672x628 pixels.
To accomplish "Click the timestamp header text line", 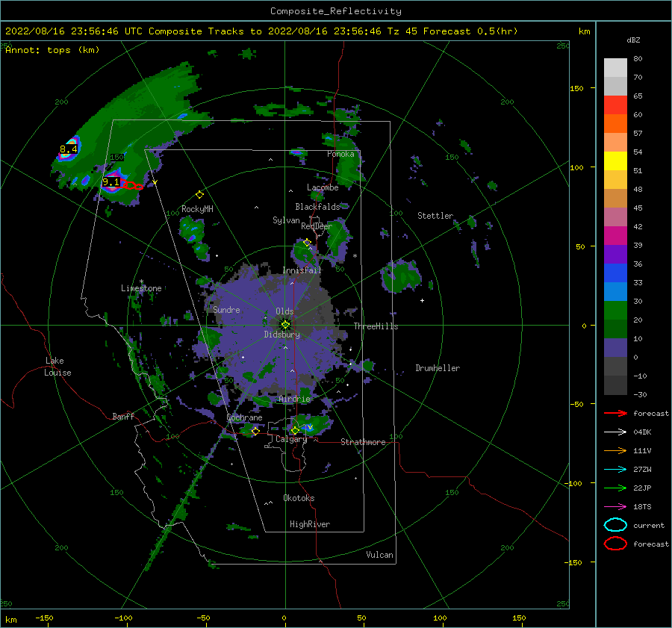I will 261,31.
